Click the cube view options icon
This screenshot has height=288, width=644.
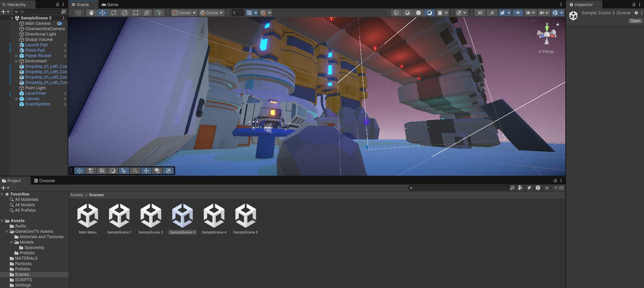click(x=79, y=13)
